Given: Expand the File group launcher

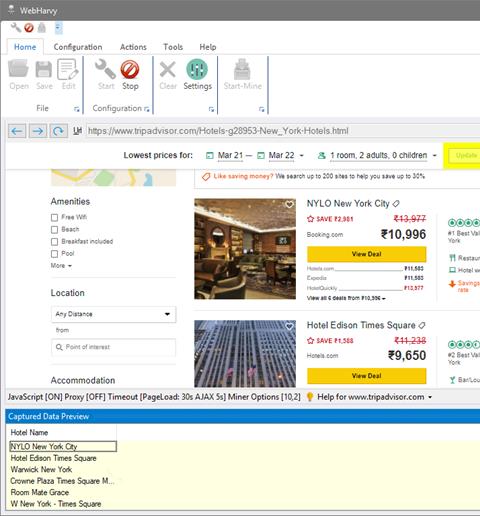Looking at the screenshot, I should point(77,109).
